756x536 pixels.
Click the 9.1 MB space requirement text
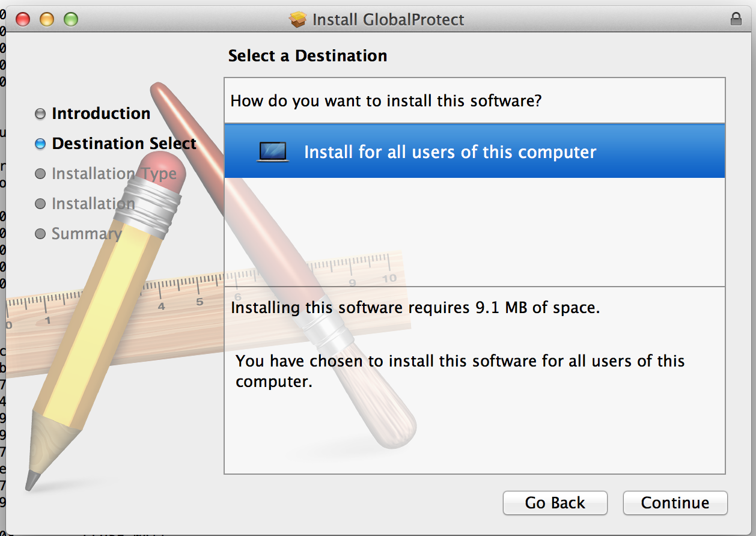tap(415, 308)
